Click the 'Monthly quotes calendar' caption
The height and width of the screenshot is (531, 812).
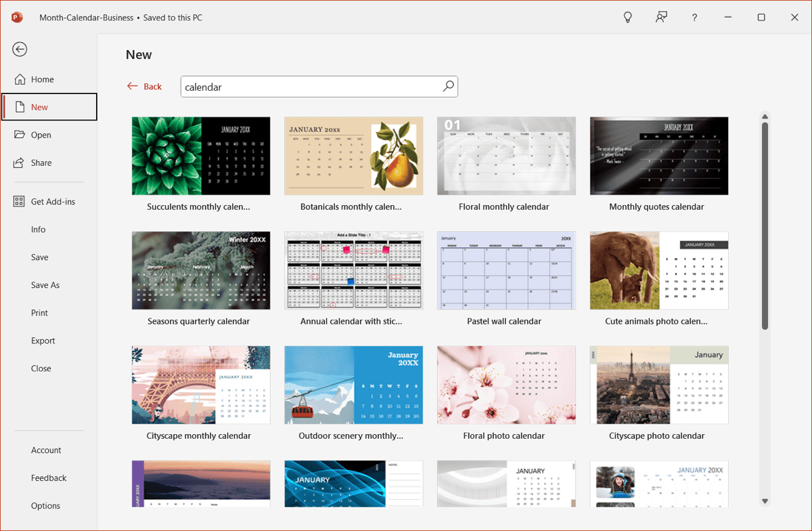pos(657,207)
